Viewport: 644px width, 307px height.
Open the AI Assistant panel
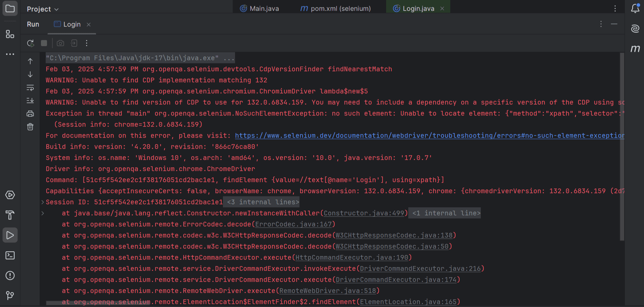[635, 29]
